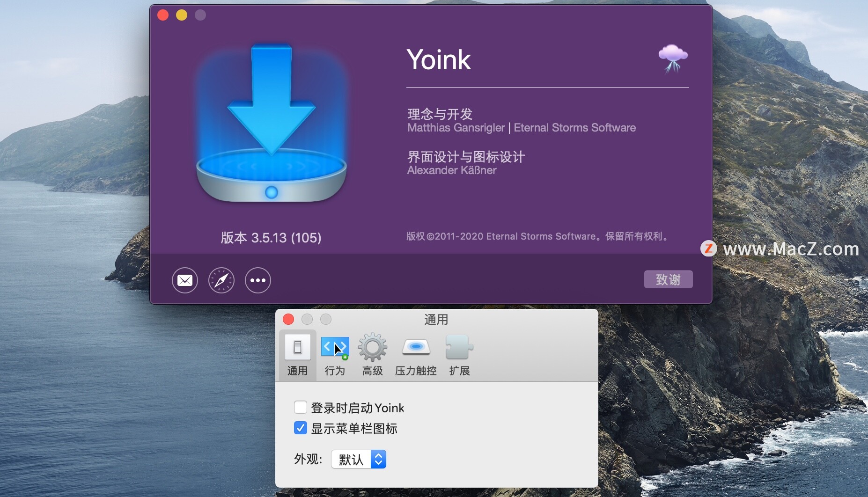Select the 通用 General preferences tab
868x497 pixels.
(x=298, y=355)
